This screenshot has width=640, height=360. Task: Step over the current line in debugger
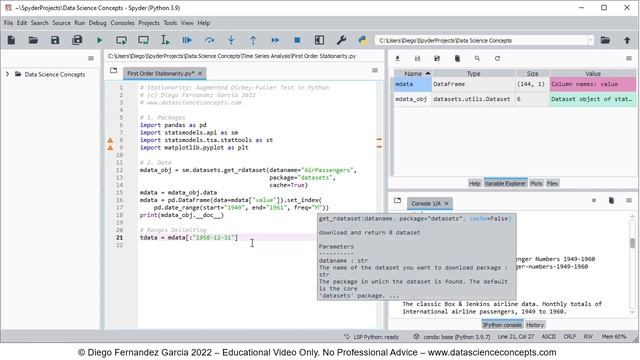209,40
